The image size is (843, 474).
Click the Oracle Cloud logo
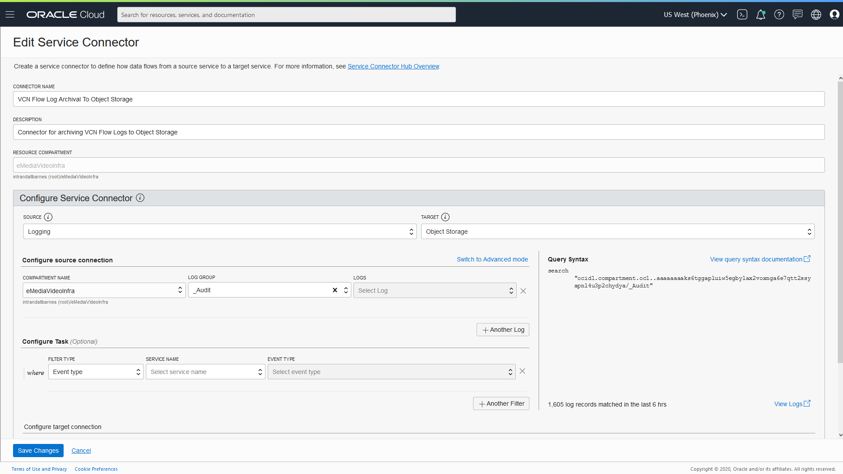pos(65,15)
